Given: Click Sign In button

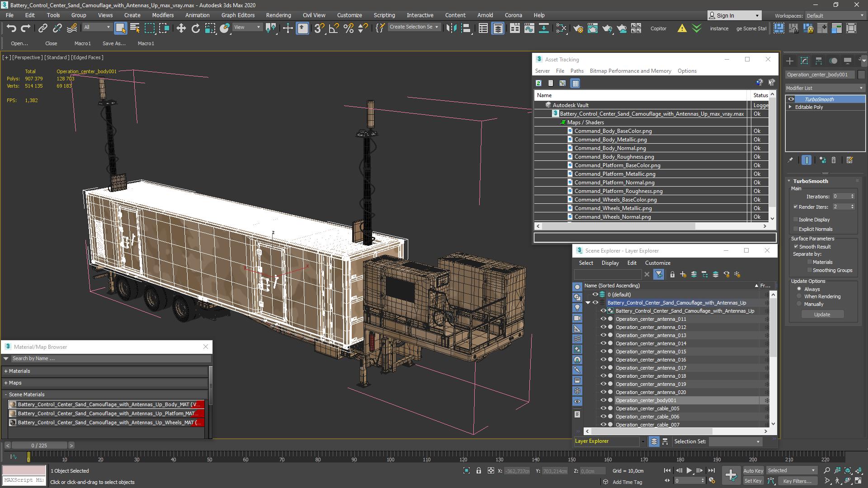Looking at the screenshot, I should [x=734, y=15].
